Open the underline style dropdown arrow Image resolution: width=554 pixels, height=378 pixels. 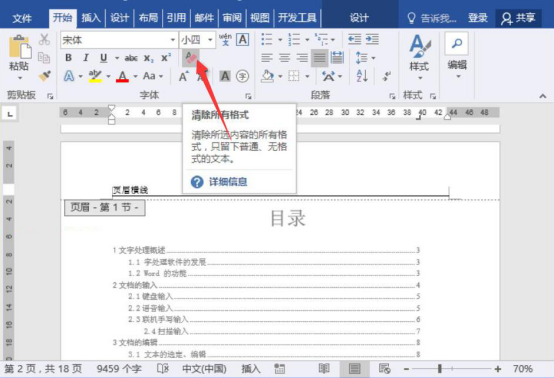point(117,58)
